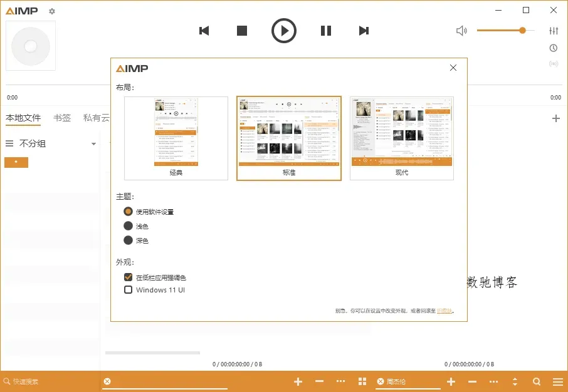Clear the library filter with X icon
This screenshot has width=568, height=392.
(107, 381)
